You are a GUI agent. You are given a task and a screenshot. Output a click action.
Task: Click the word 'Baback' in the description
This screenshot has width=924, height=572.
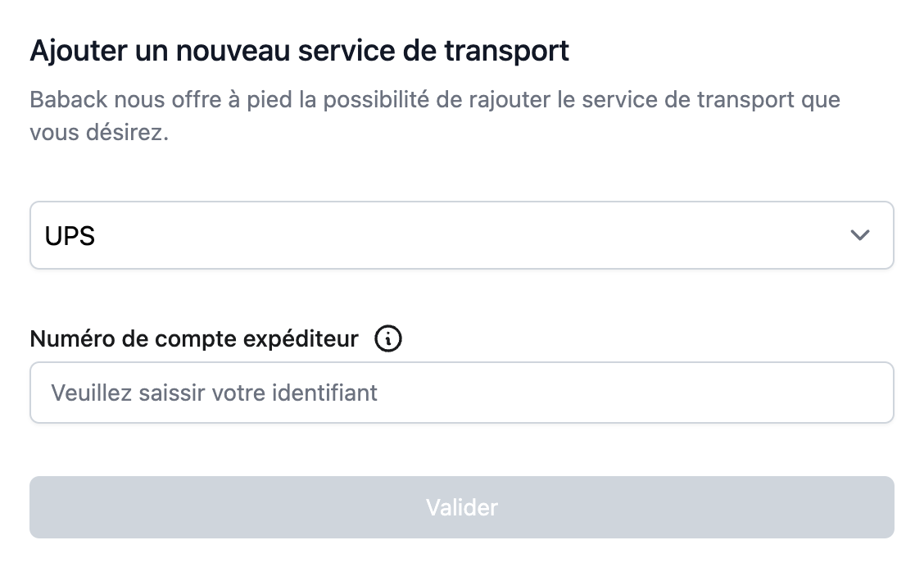tap(69, 100)
